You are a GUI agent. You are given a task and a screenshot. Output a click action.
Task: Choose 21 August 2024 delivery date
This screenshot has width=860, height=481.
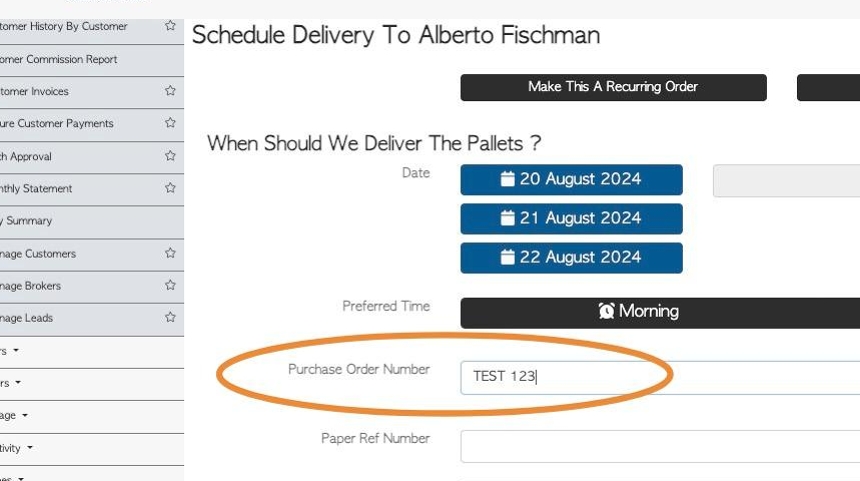(x=572, y=218)
